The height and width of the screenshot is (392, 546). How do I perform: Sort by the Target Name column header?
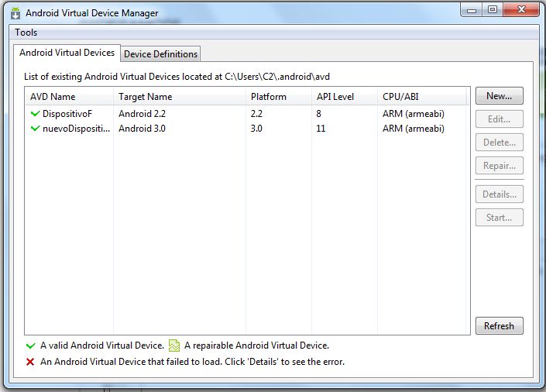tap(180, 97)
